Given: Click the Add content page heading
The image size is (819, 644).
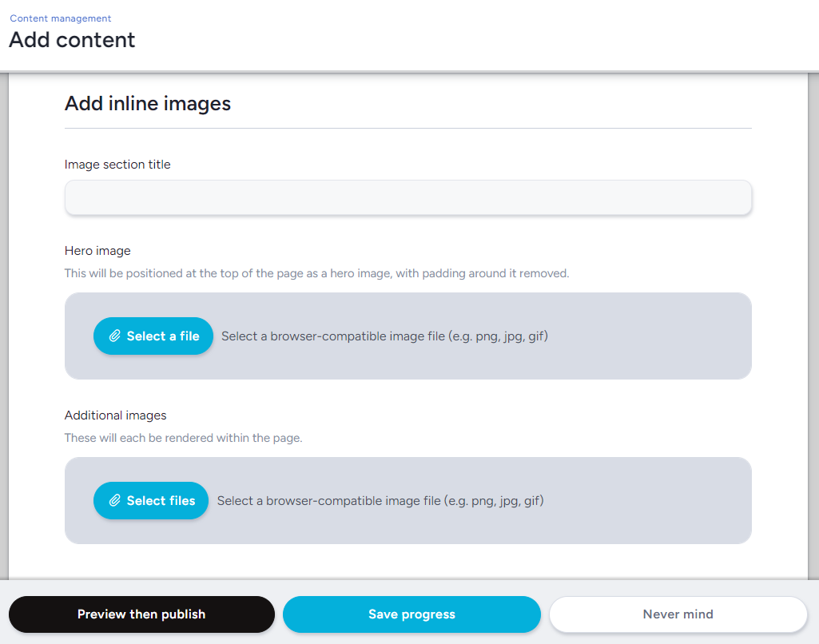Looking at the screenshot, I should coord(72,40).
